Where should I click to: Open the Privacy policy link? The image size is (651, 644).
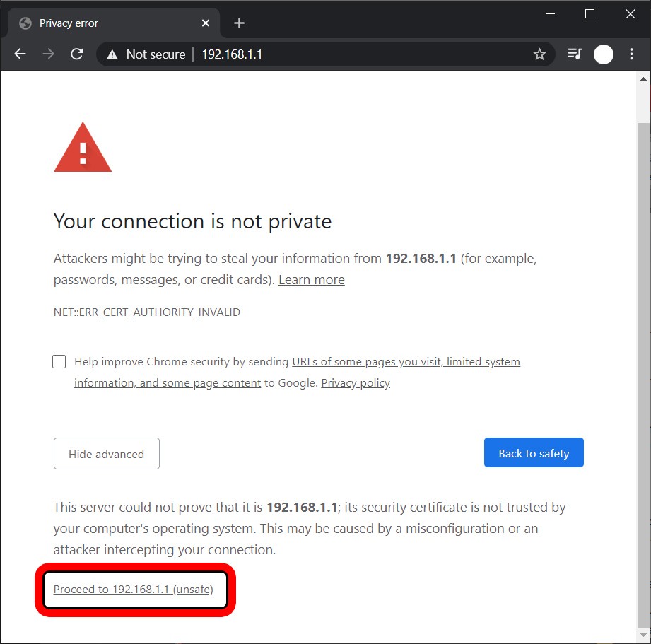356,383
